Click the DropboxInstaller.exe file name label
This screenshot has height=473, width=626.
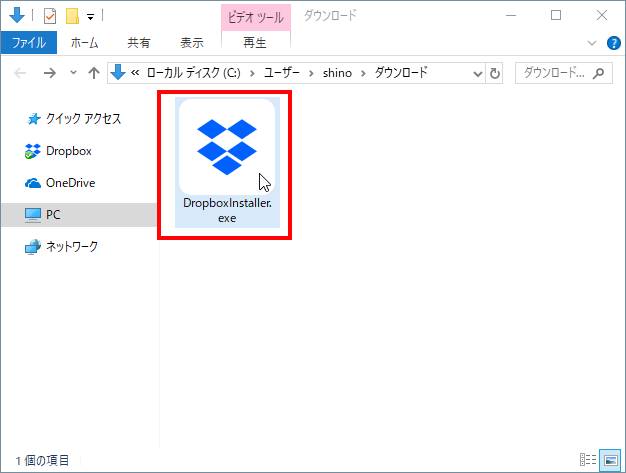click(x=227, y=210)
